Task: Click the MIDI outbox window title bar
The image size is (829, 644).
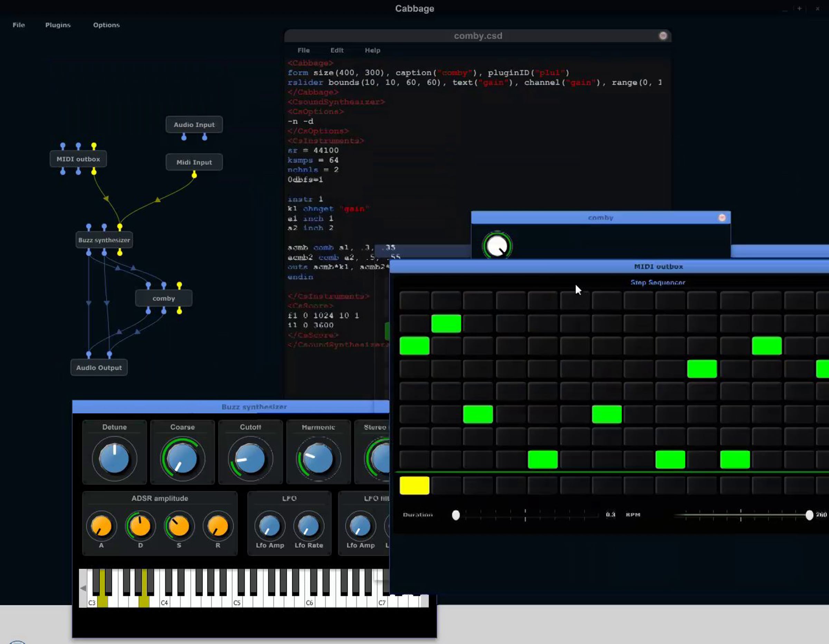Action: (x=609, y=267)
